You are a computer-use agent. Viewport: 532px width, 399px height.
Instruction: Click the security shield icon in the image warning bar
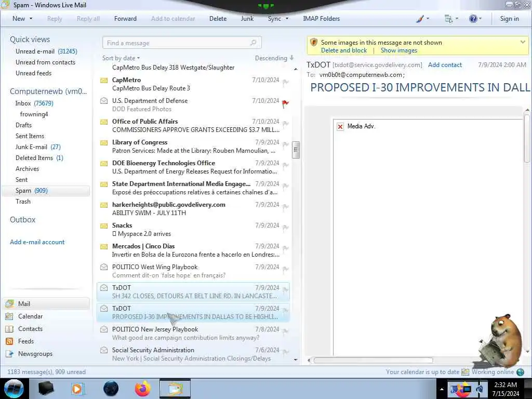[314, 43]
